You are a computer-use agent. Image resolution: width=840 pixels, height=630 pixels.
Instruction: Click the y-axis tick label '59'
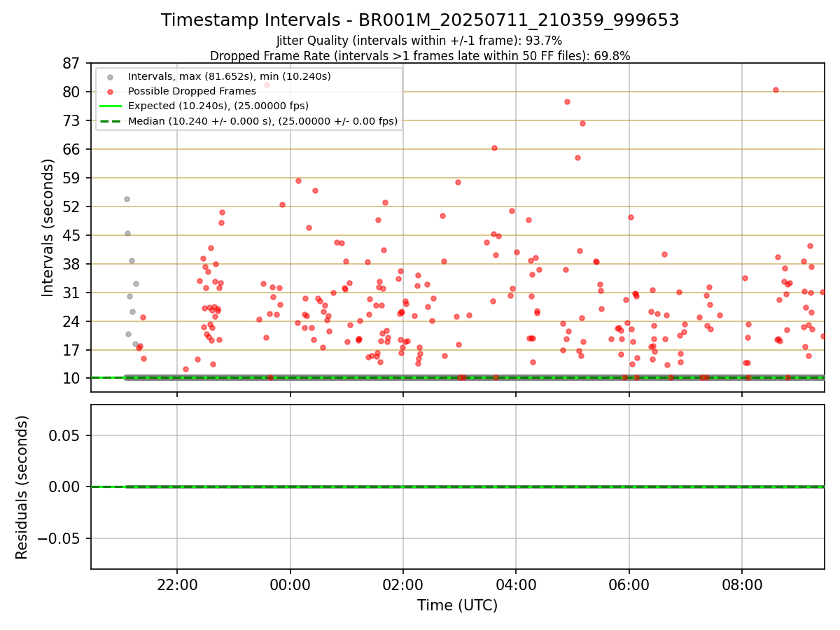pyautogui.click(x=71, y=178)
